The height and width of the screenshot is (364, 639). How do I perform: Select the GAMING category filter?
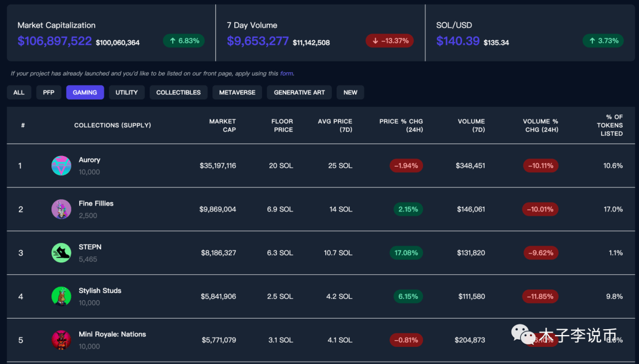coord(85,92)
